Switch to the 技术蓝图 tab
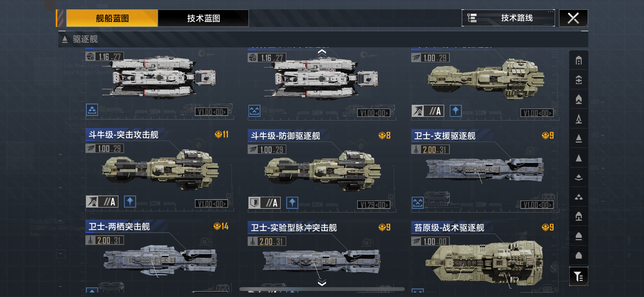This screenshot has width=644, height=297. pos(203,18)
